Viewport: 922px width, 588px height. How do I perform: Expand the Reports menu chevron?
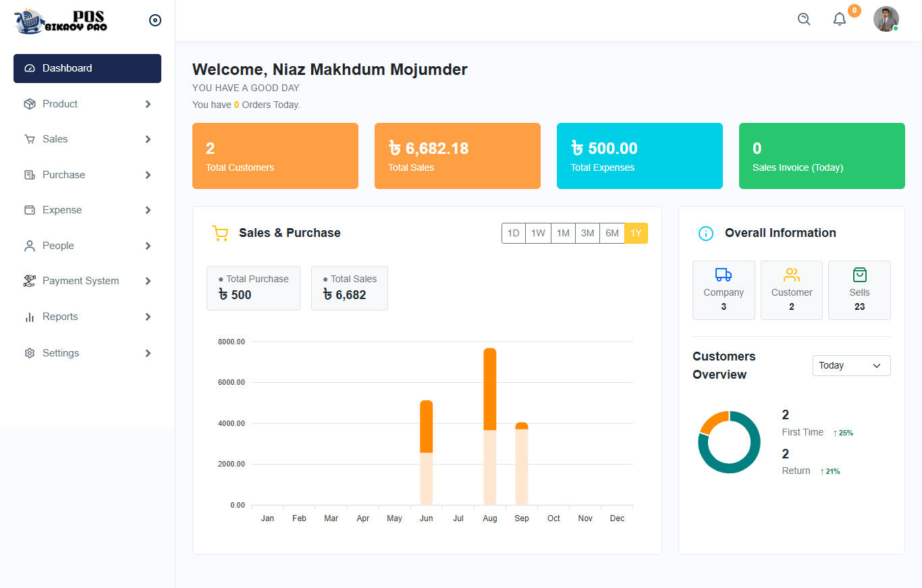click(x=148, y=317)
